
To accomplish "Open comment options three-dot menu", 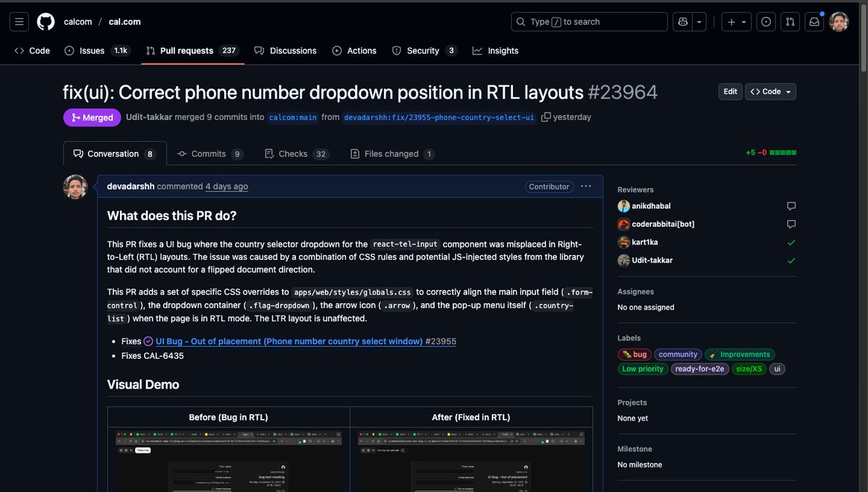I will pyautogui.click(x=586, y=187).
